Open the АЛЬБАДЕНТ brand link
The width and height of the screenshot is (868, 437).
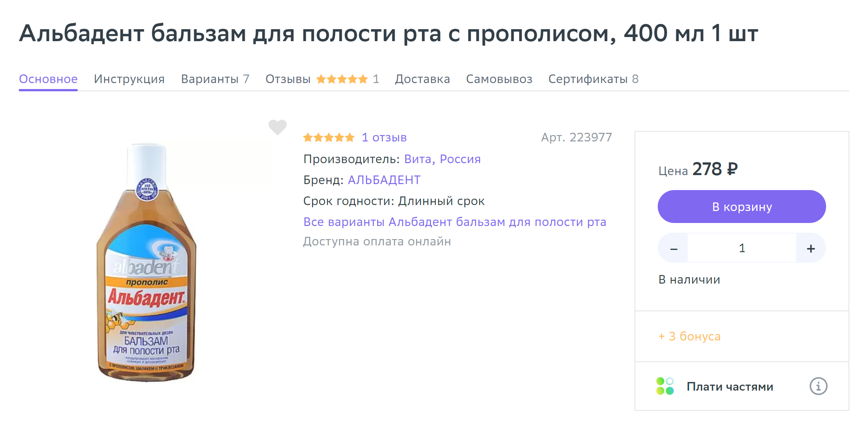pyautogui.click(x=384, y=180)
